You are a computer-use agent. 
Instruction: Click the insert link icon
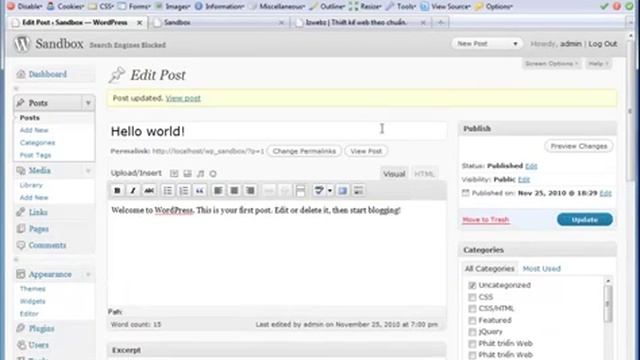coord(269,191)
